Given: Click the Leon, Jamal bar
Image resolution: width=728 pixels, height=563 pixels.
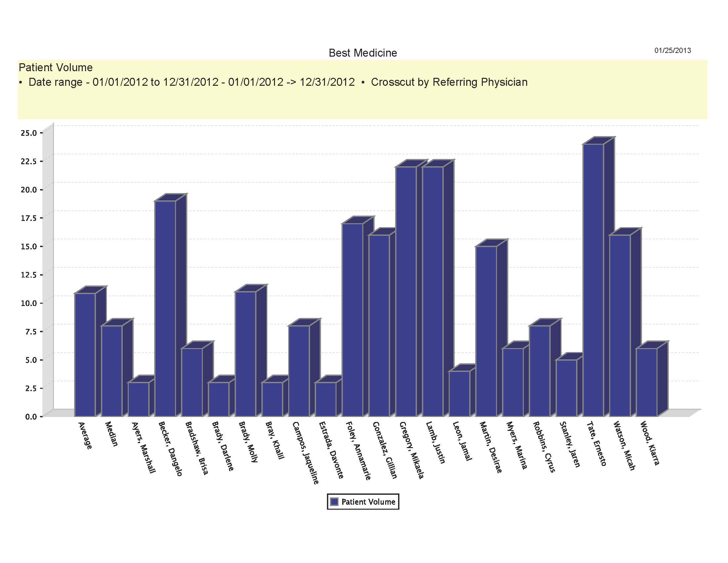Looking at the screenshot, I should [x=460, y=393].
